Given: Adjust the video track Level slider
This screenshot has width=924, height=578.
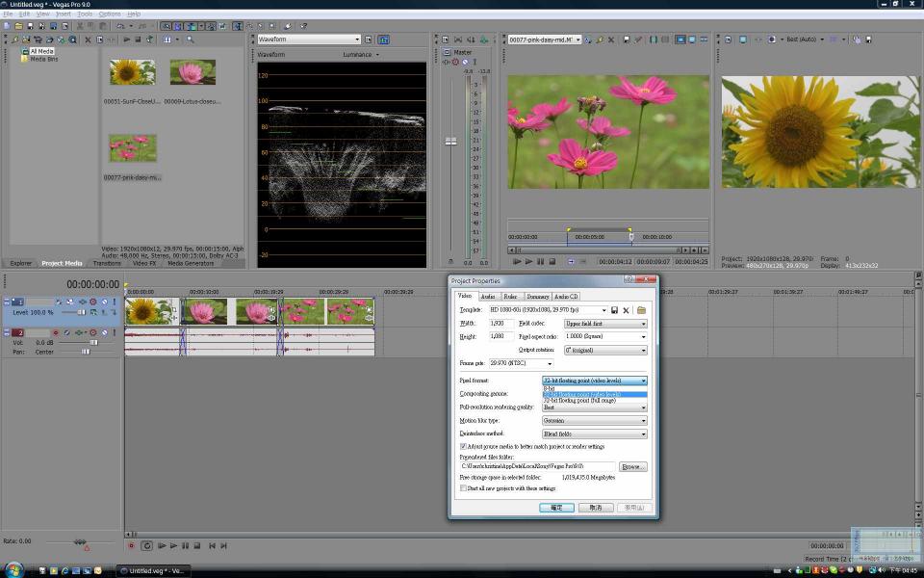Looking at the screenshot, I should click(x=81, y=312).
